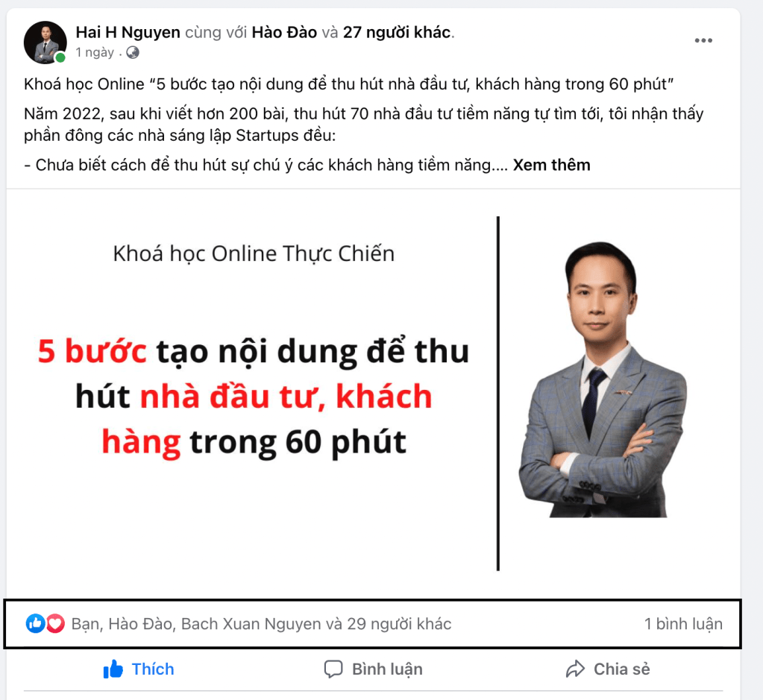Expand the 1 bình luận comments
763x700 pixels.
[x=683, y=624]
